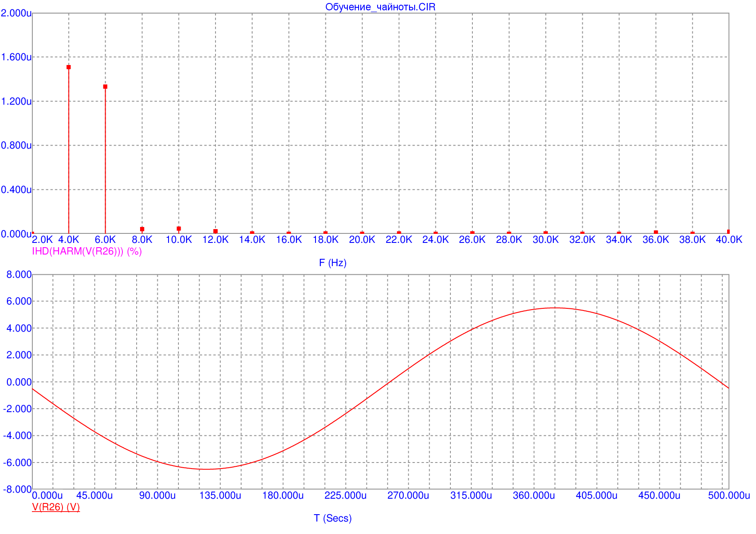This screenshot has width=756, height=534.
Task: Click the -6.000 voltage axis label
Action: tap(17, 463)
